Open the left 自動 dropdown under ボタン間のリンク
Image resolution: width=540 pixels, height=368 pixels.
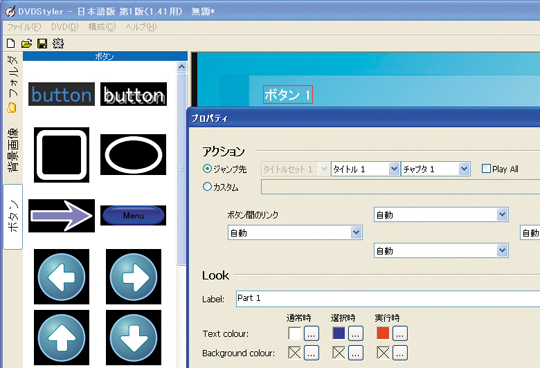pos(295,233)
